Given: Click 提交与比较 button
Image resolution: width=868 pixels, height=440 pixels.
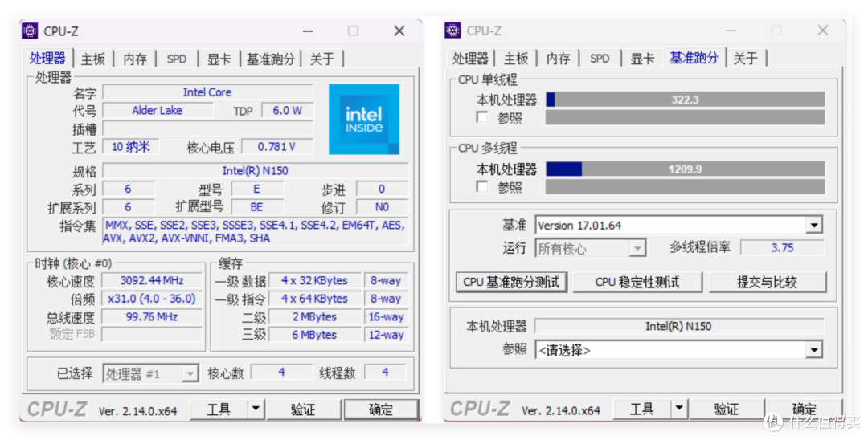Looking at the screenshot, I should pyautogui.click(x=768, y=282).
